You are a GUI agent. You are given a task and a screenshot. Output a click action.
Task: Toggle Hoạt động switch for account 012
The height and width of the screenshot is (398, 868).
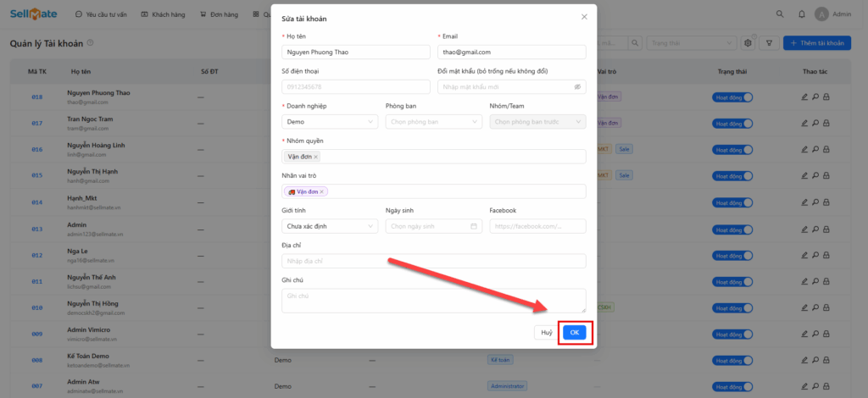[732, 256]
